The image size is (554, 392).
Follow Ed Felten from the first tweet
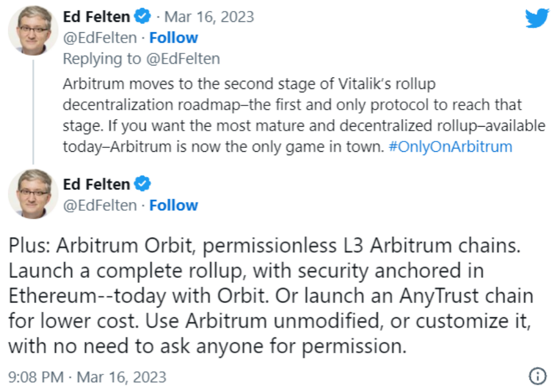pyautogui.click(x=174, y=38)
